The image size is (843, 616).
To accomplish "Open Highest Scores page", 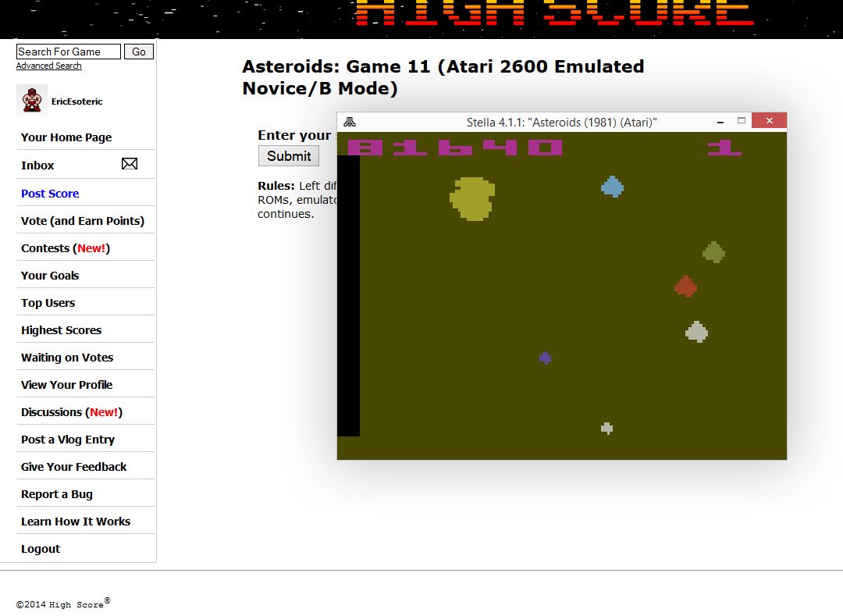I will (61, 330).
